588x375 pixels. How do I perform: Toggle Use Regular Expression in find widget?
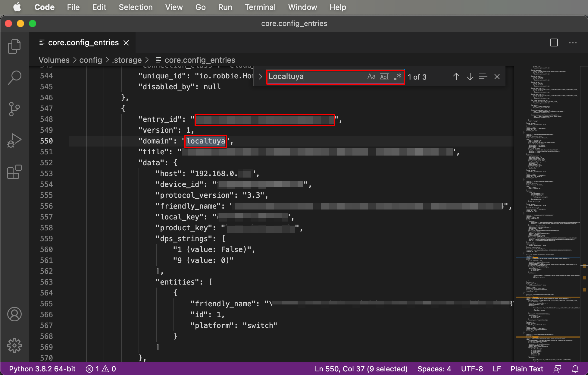tap(398, 77)
